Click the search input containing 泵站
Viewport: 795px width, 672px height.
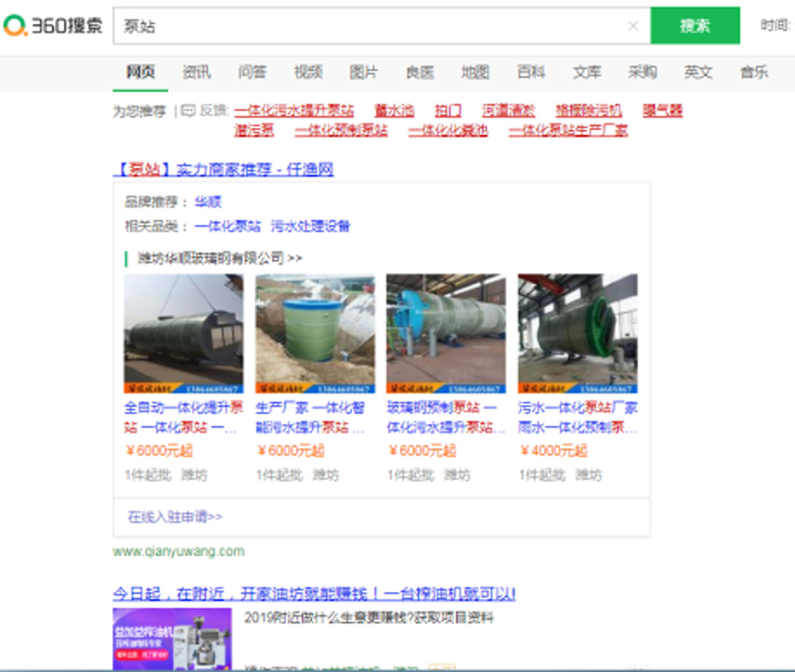pyautogui.click(x=371, y=26)
